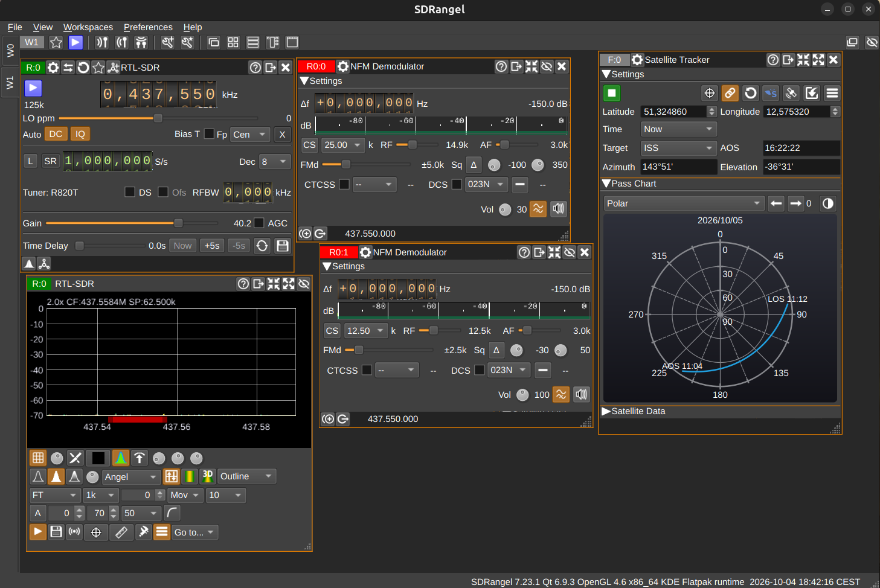Image resolution: width=880 pixels, height=588 pixels.
Task: Click the add workspace star icon in toolbar
Action: (56, 42)
